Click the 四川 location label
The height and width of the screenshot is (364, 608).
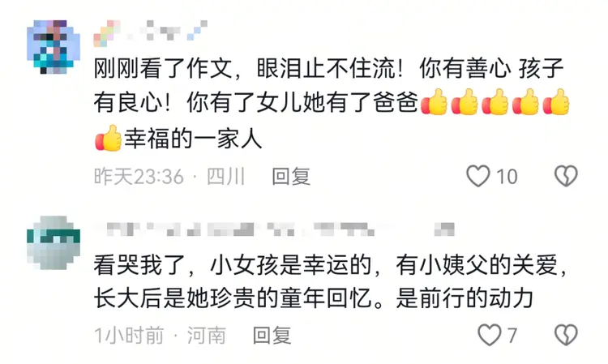coord(225,178)
